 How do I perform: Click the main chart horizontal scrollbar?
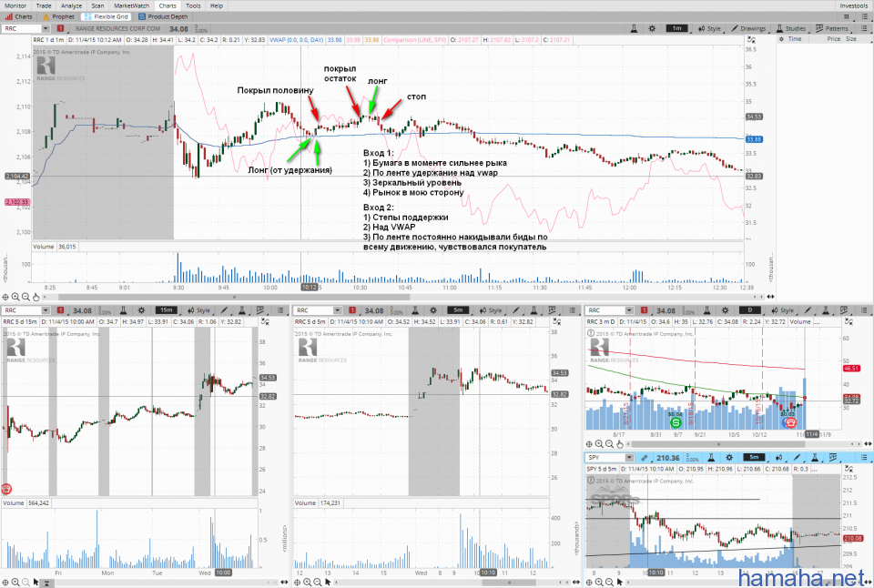(234, 297)
